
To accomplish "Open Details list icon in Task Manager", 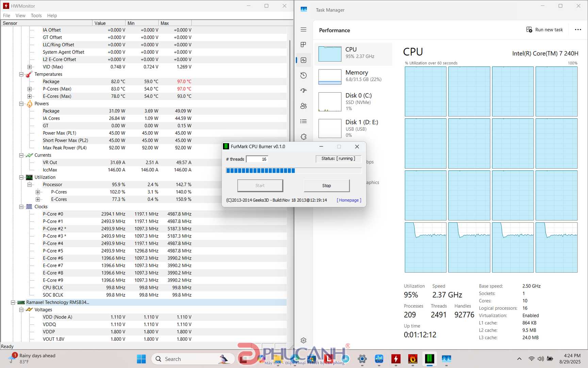I will pyautogui.click(x=304, y=121).
